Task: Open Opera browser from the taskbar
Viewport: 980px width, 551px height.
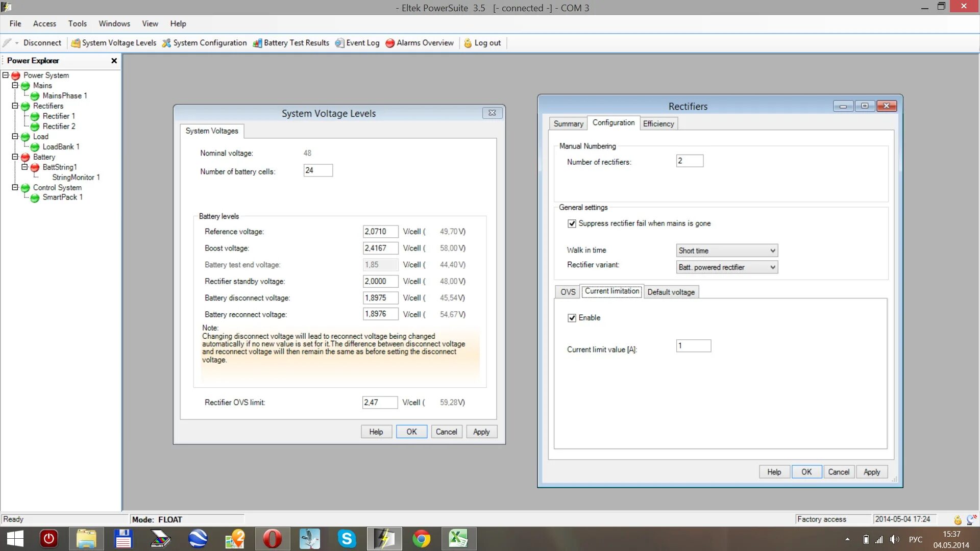Action: pos(272,539)
